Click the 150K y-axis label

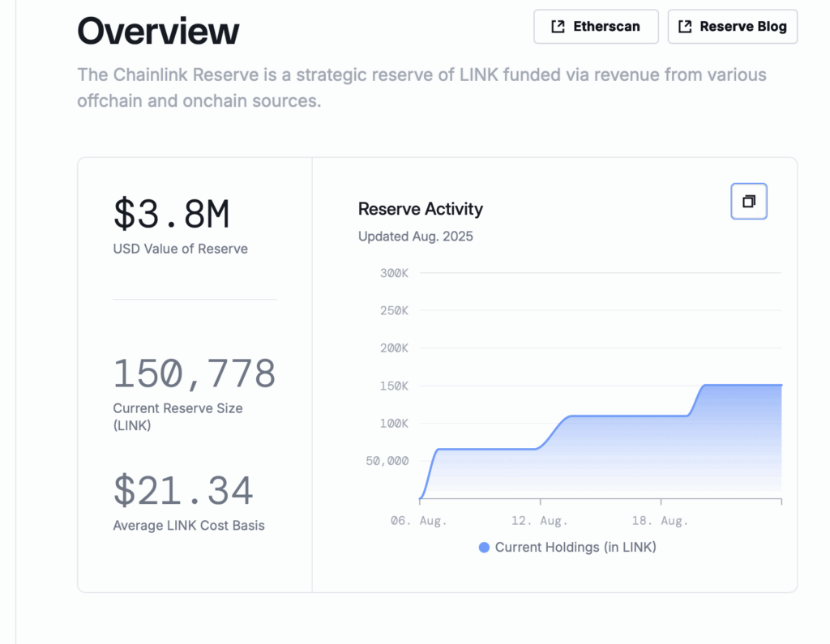pyautogui.click(x=395, y=386)
